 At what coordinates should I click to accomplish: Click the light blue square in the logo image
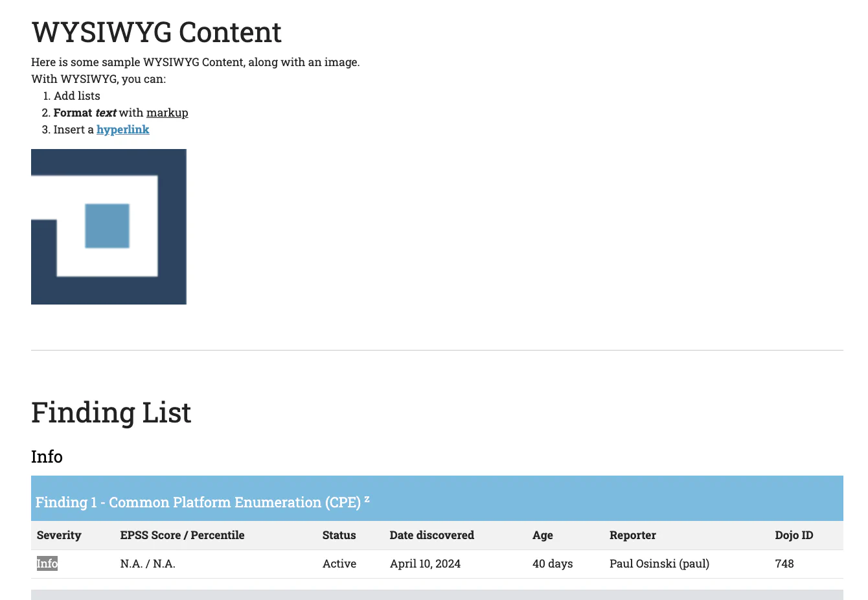pos(108,226)
